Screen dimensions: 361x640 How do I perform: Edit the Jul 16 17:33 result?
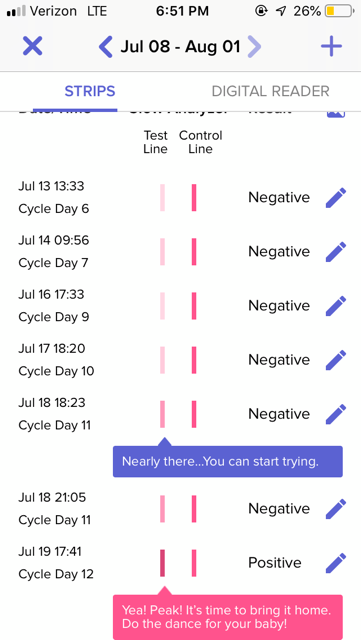click(x=336, y=306)
